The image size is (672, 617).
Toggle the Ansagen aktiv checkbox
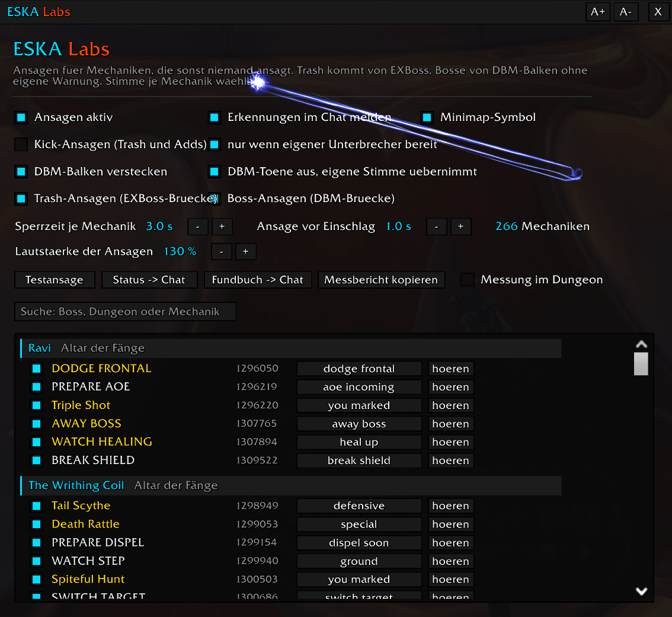21,117
